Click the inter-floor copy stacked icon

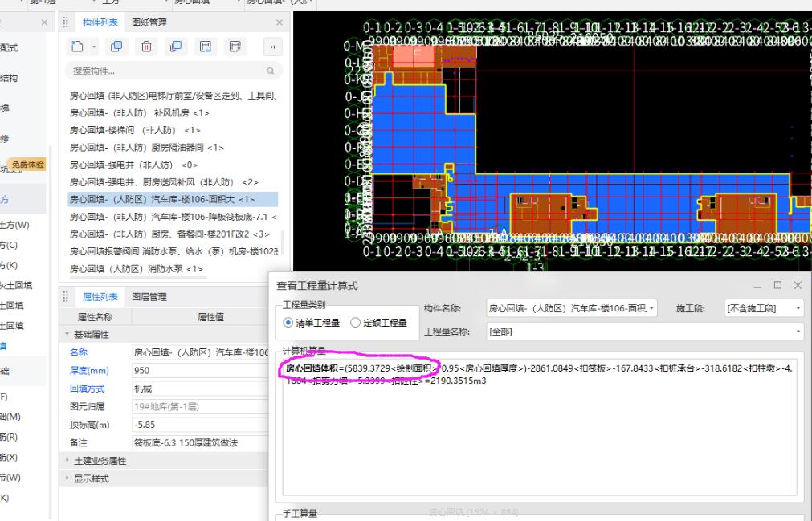tap(176, 47)
